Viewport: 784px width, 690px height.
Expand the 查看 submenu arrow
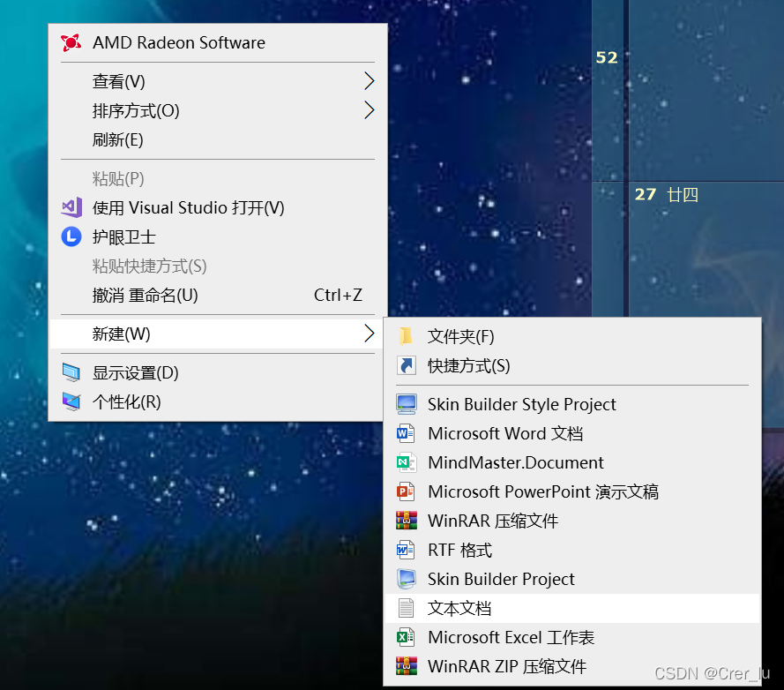(370, 81)
